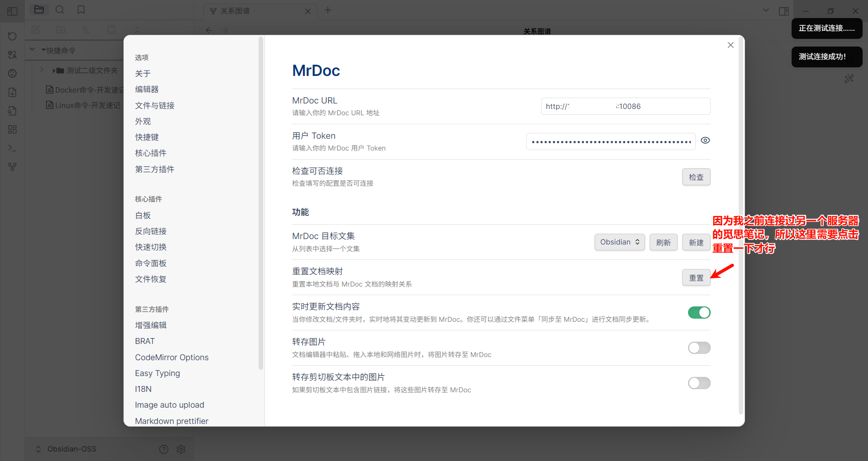
Task: Click the file search ribbon icon
Action: pyautogui.click(x=12, y=111)
